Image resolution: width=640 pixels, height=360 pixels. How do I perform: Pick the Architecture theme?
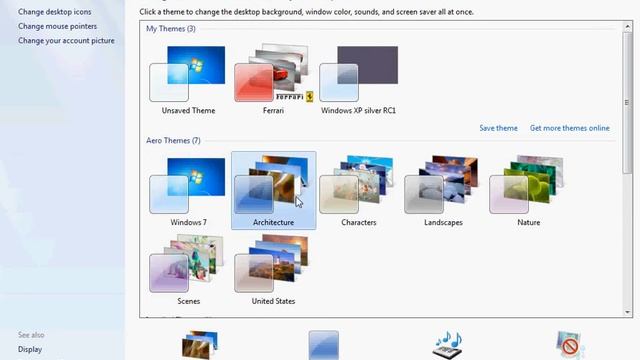click(273, 190)
